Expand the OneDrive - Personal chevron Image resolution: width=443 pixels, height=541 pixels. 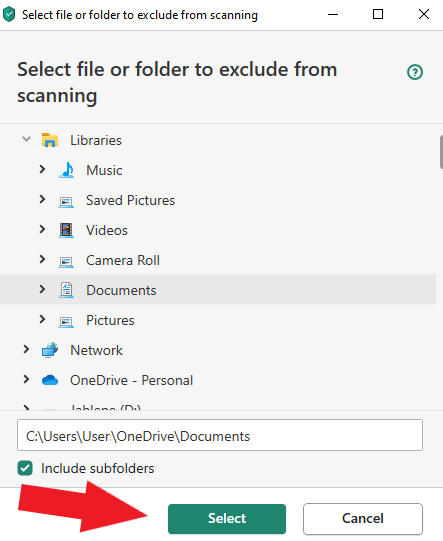26,380
